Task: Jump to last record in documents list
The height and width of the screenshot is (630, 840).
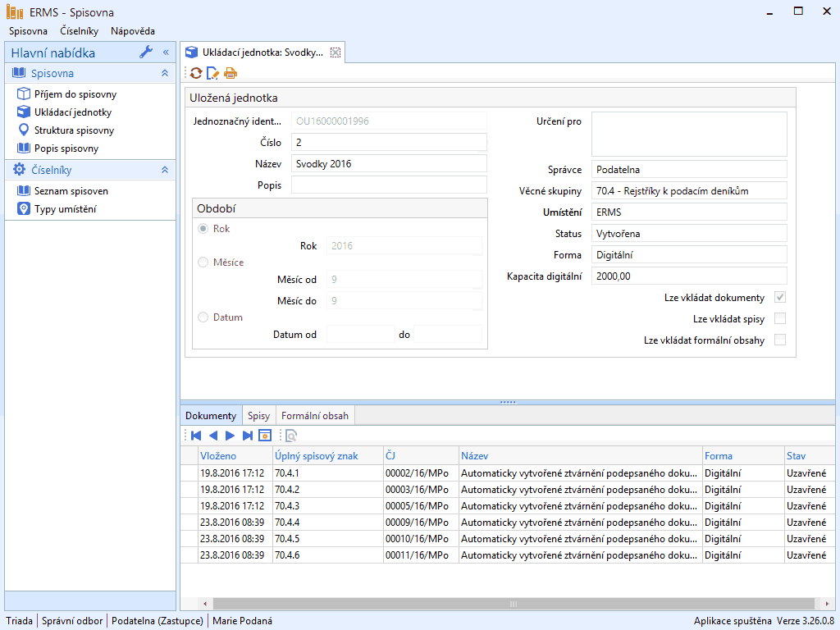Action: [x=247, y=436]
